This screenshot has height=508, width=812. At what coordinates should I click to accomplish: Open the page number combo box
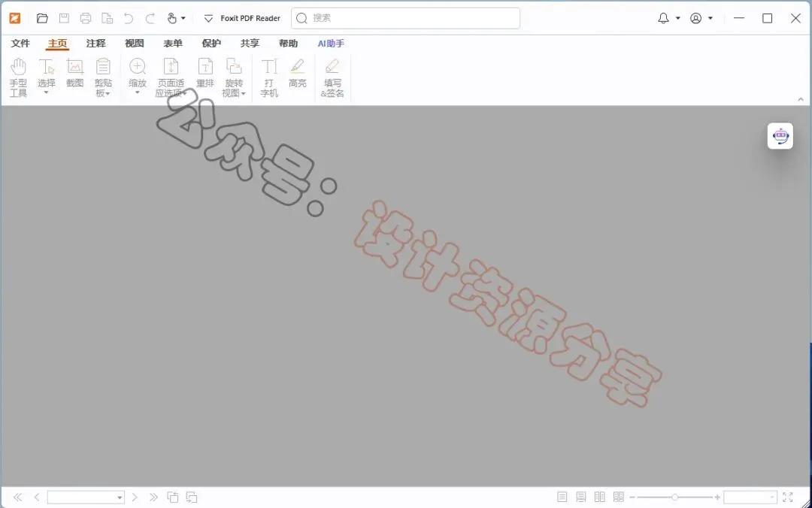pos(86,497)
